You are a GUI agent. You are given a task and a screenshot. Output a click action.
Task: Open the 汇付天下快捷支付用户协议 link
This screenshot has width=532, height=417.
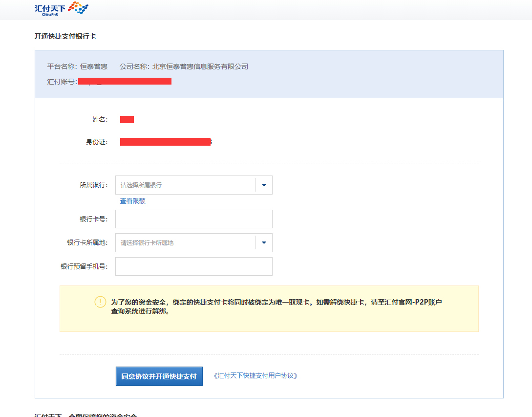click(x=255, y=375)
